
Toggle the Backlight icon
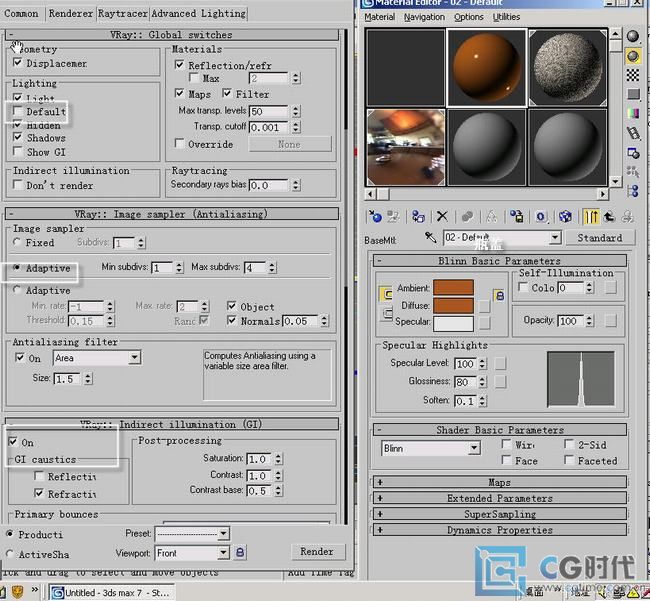633,56
